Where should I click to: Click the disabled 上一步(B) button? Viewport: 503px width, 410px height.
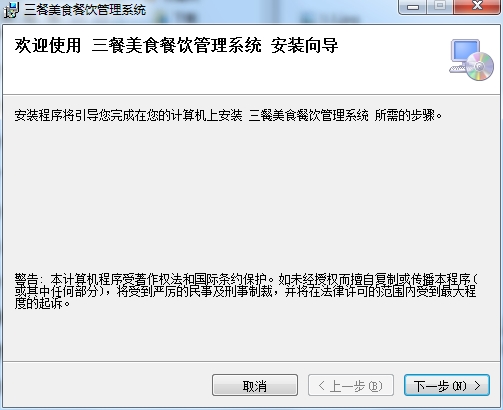click(x=351, y=385)
